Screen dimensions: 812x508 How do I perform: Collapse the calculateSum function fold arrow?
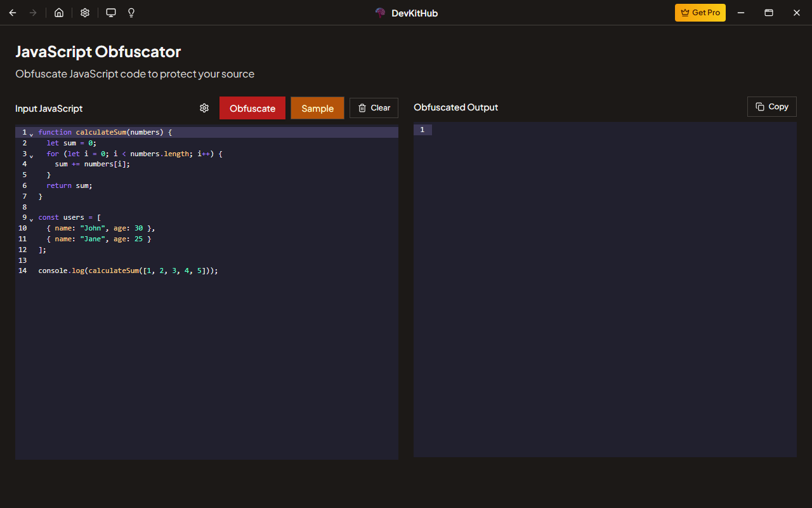[x=31, y=134]
